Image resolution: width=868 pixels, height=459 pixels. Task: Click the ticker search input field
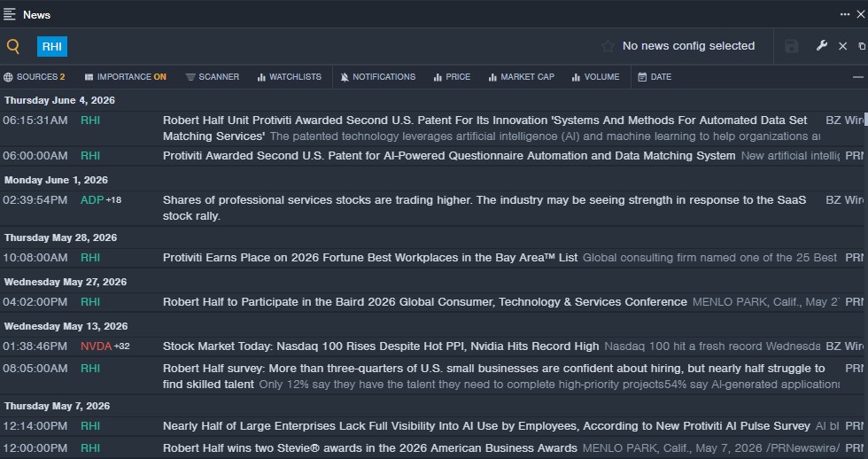click(332, 46)
